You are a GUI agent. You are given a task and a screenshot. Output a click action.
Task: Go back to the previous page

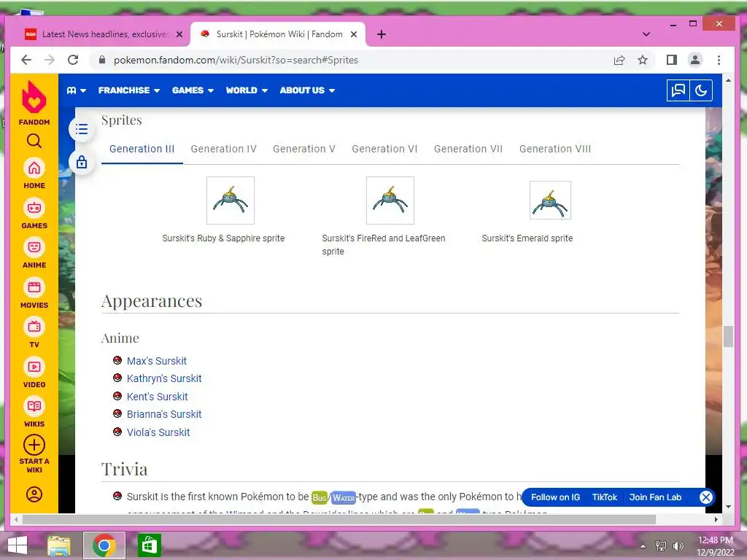(26, 60)
